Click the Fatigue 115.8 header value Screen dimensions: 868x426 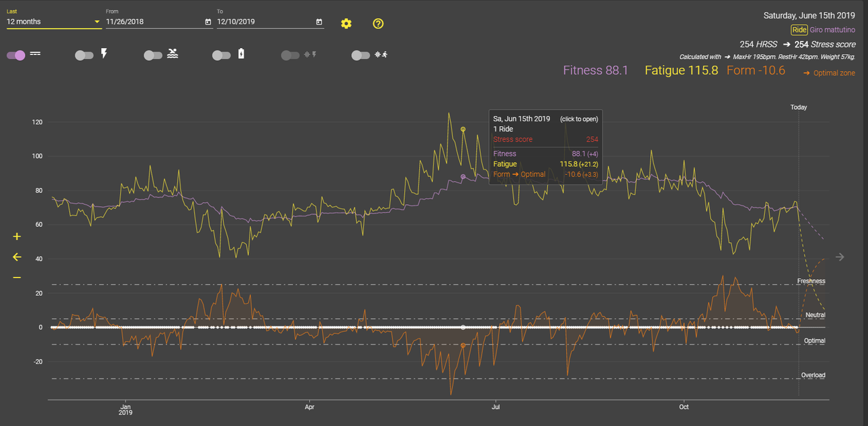coord(681,71)
